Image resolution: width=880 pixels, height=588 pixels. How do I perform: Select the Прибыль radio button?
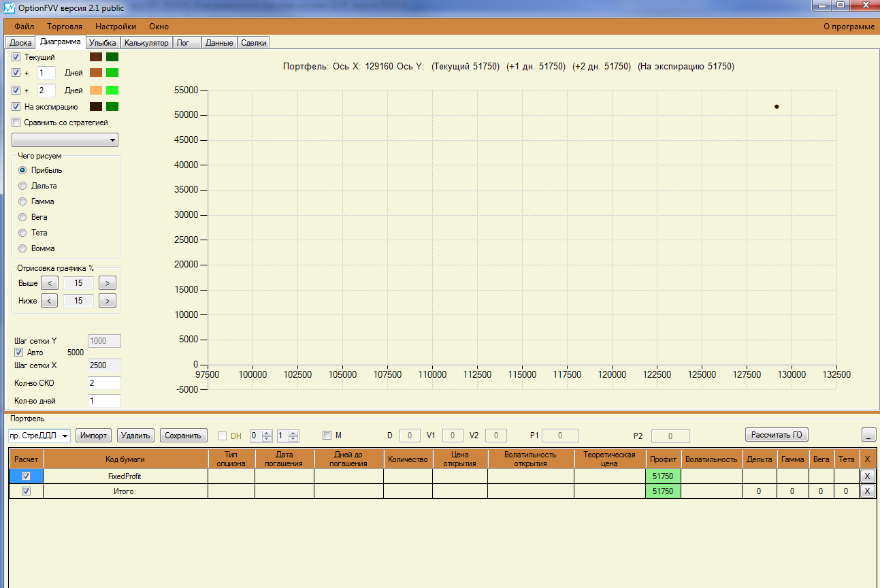click(22, 170)
